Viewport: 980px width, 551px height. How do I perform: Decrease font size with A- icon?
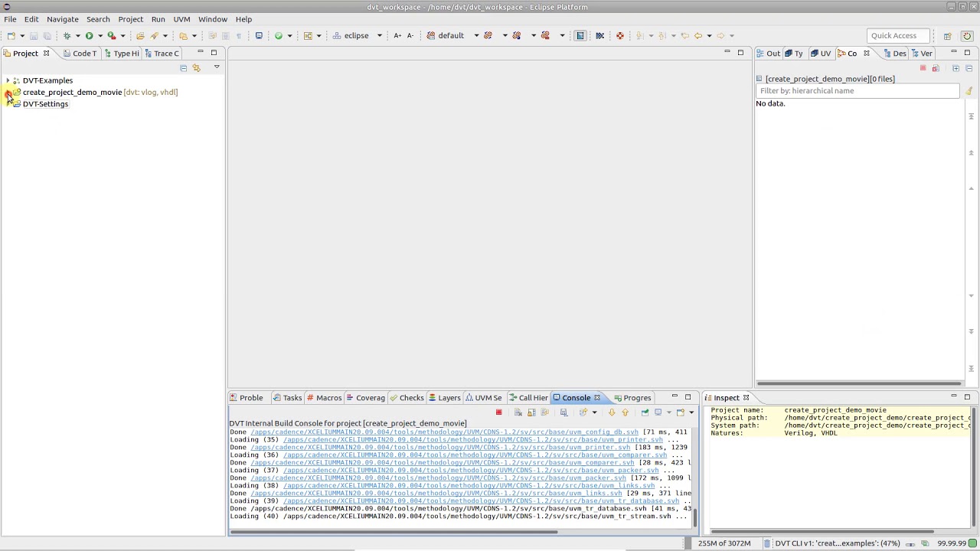[410, 36]
